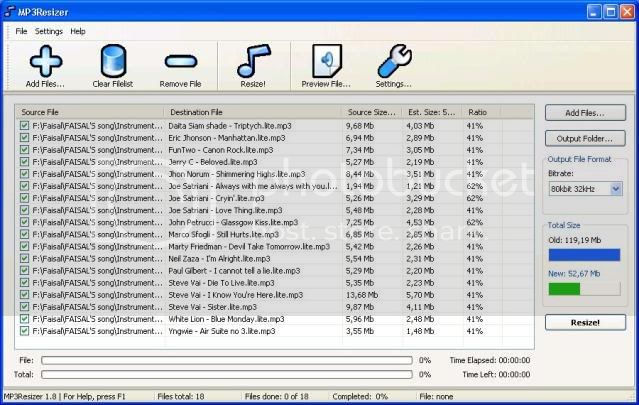
Task: Click the Add Files plus icon
Action: pos(46,61)
